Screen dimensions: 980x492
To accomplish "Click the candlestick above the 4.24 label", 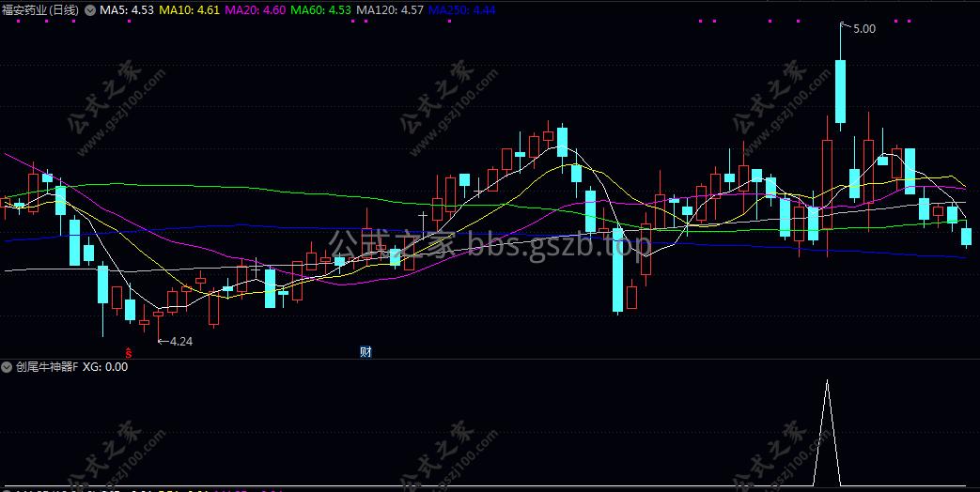I will pyautogui.click(x=158, y=314).
